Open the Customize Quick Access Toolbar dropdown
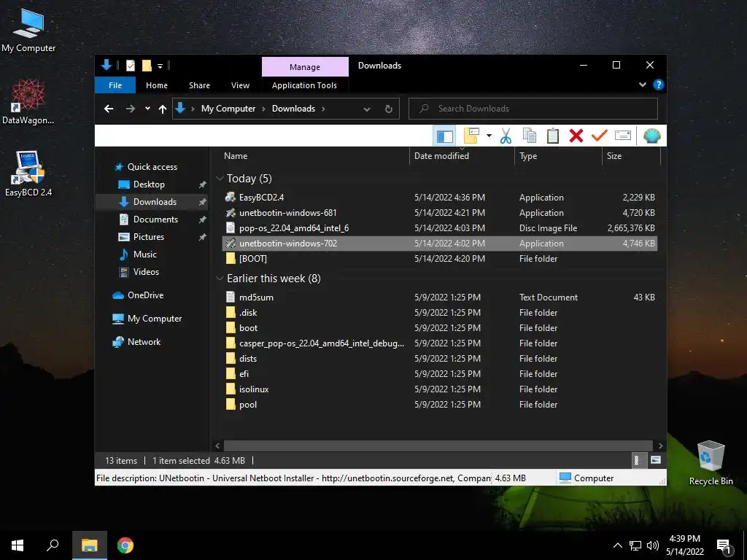The image size is (747, 560). [x=160, y=66]
